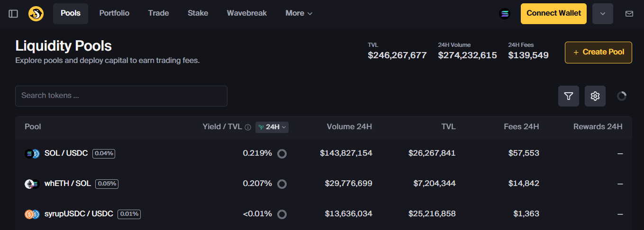Click the 0.05% fee tier badge
The image size is (644, 230).
(x=107, y=184)
